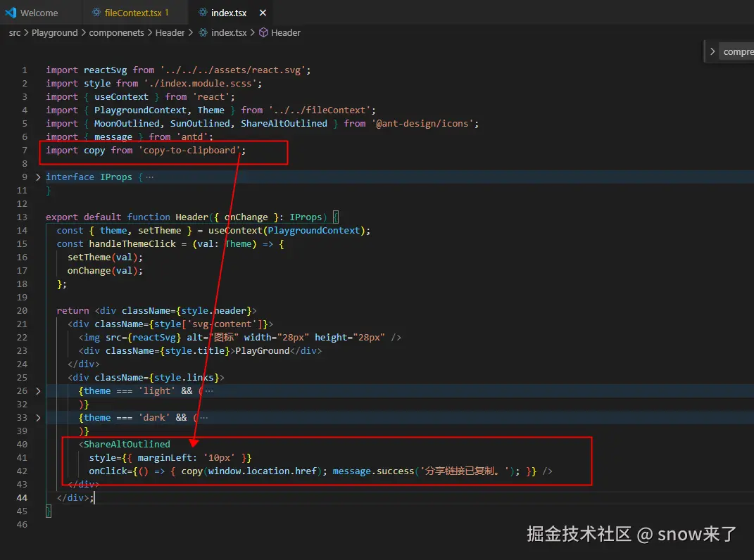Click 'antd' import string on line 6
Screen dimensions: 754x560
192,137
